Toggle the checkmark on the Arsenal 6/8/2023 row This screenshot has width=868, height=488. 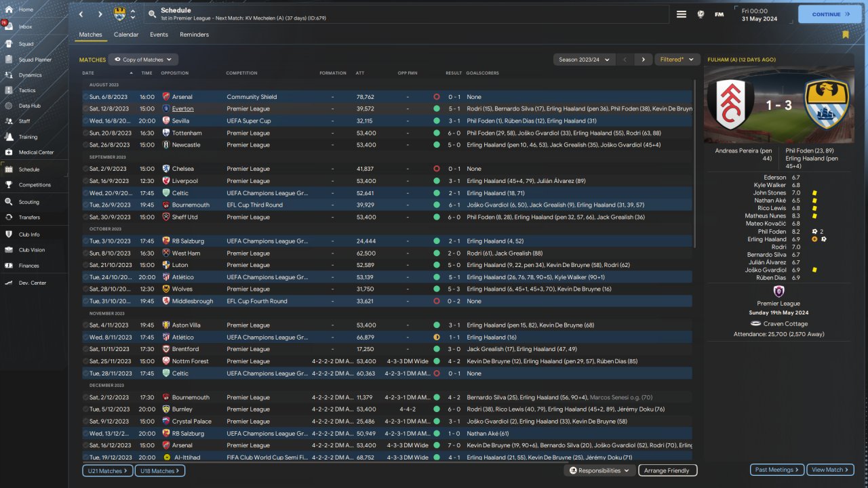point(86,97)
